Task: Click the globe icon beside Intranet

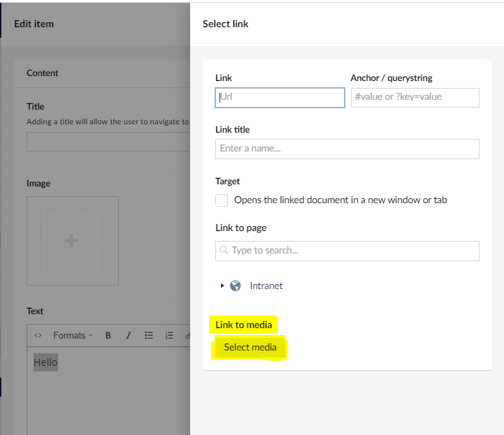Action: click(236, 286)
